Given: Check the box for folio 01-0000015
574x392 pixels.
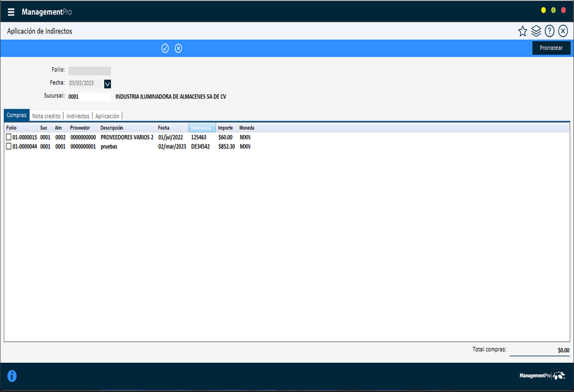Looking at the screenshot, I should coord(8,137).
